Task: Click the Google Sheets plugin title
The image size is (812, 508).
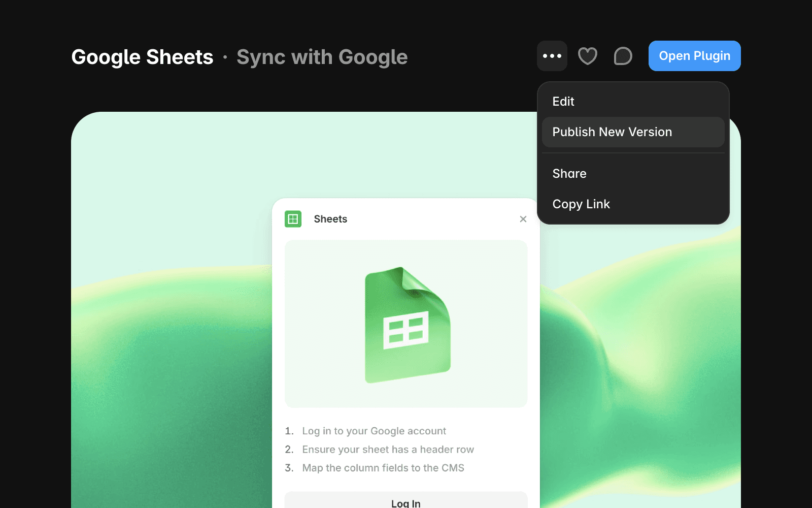Action: pyautogui.click(x=143, y=57)
